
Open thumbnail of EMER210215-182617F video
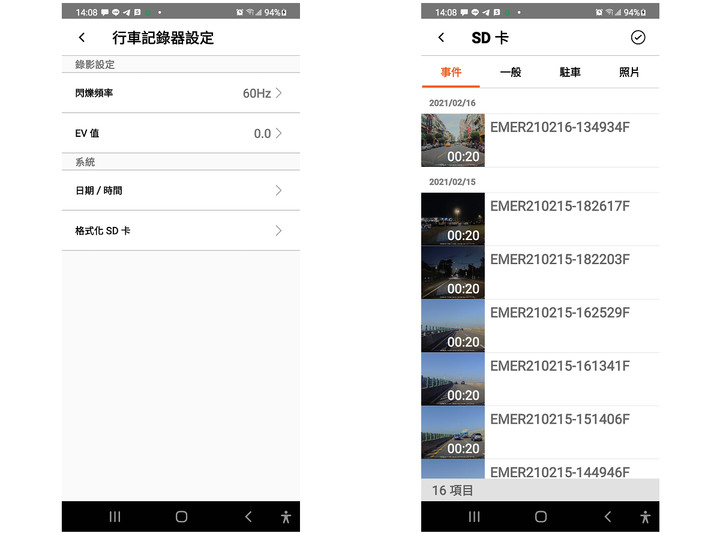(x=453, y=219)
